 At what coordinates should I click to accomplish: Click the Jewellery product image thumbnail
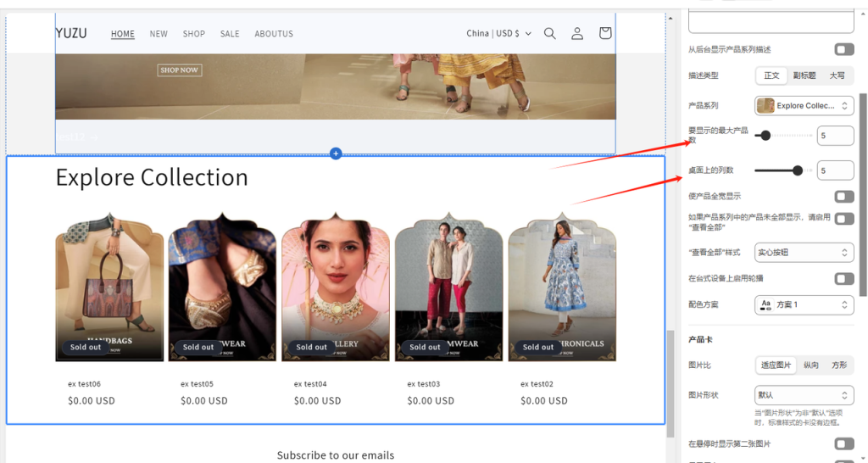tap(336, 287)
